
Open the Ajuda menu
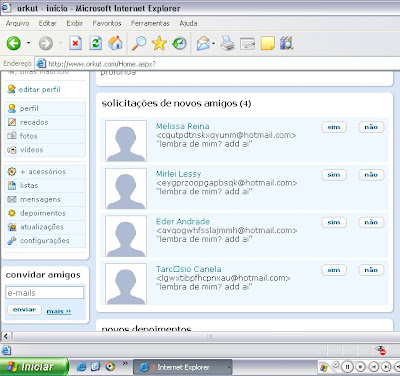(188, 23)
